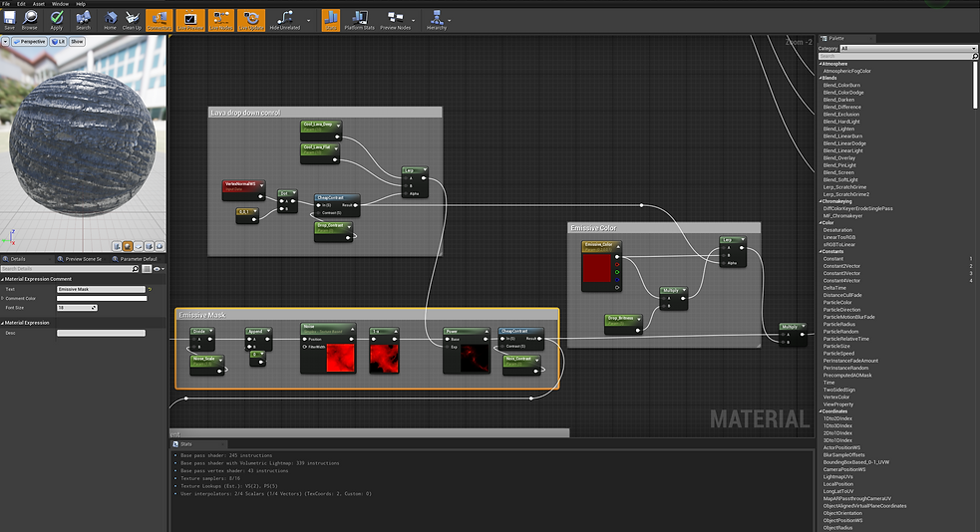
Task: Open Platform Stats
Action: pyautogui.click(x=359, y=20)
